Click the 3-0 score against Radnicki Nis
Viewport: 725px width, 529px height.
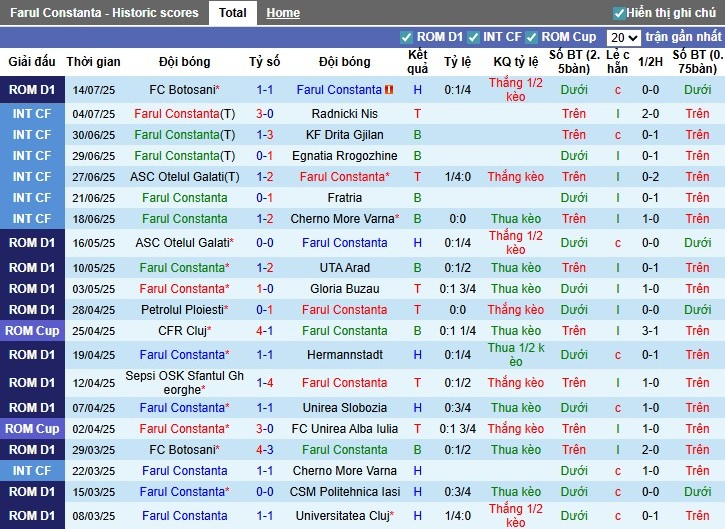click(265, 114)
